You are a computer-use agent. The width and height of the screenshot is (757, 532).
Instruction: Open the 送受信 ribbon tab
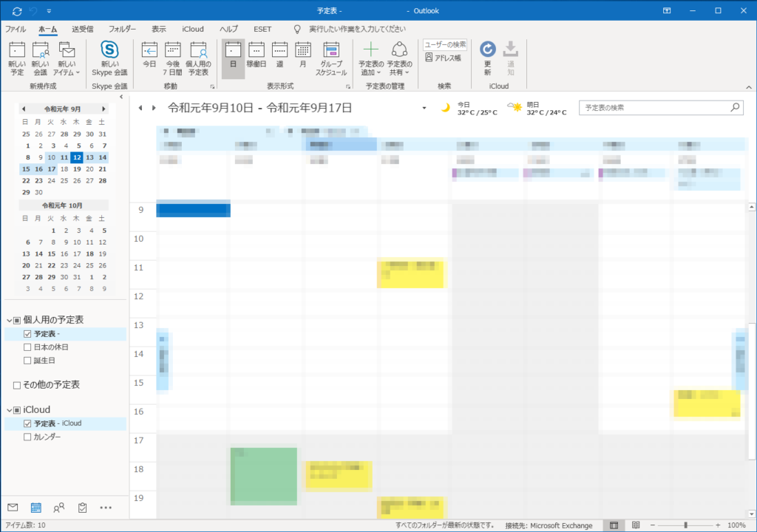[82, 30]
